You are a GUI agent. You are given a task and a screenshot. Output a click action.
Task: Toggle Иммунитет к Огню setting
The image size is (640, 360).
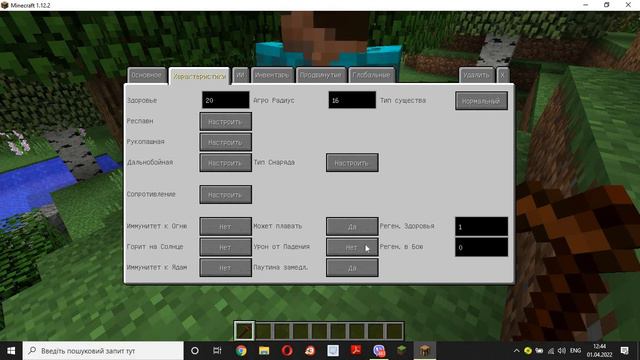click(x=225, y=227)
